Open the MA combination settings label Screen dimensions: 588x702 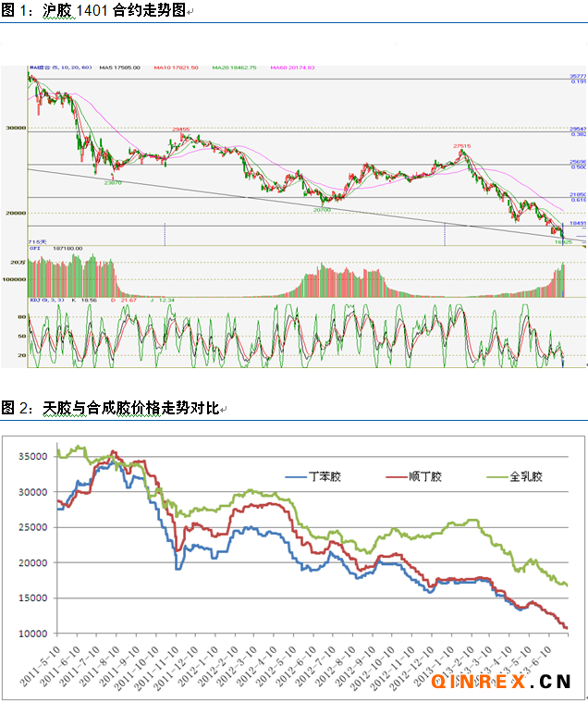point(58,68)
